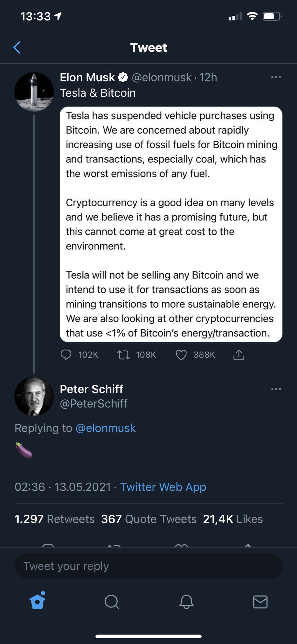
Task: Open reply icon under Elon Musk's tweet
Action: pyautogui.click(x=66, y=355)
